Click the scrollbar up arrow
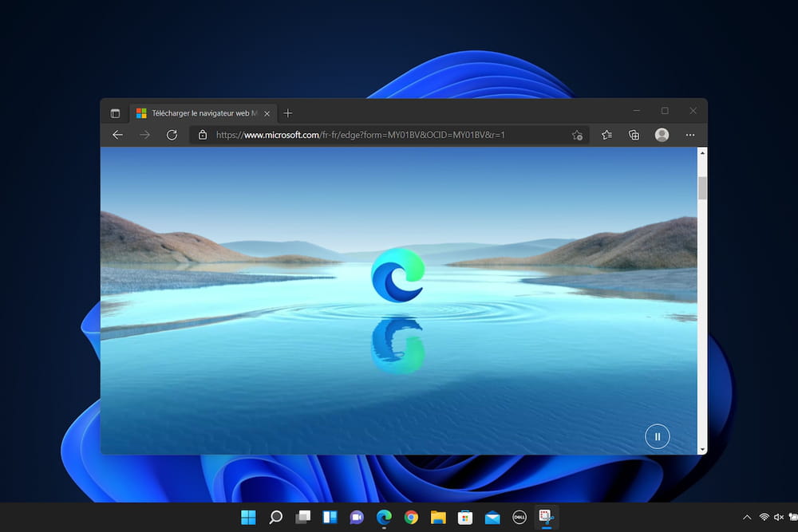The height and width of the screenshot is (532, 798). tap(702, 152)
